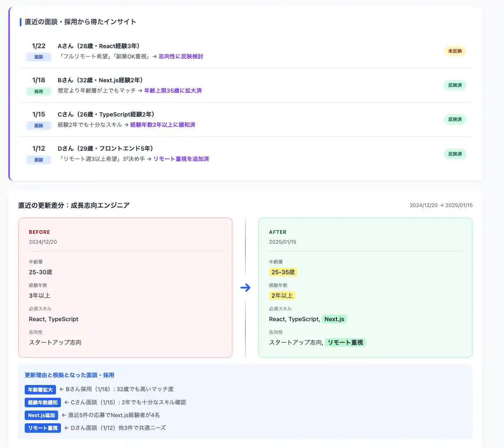Click the 反映済 badge for Dさん
This screenshot has width=504, height=448.
click(x=455, y=154)
